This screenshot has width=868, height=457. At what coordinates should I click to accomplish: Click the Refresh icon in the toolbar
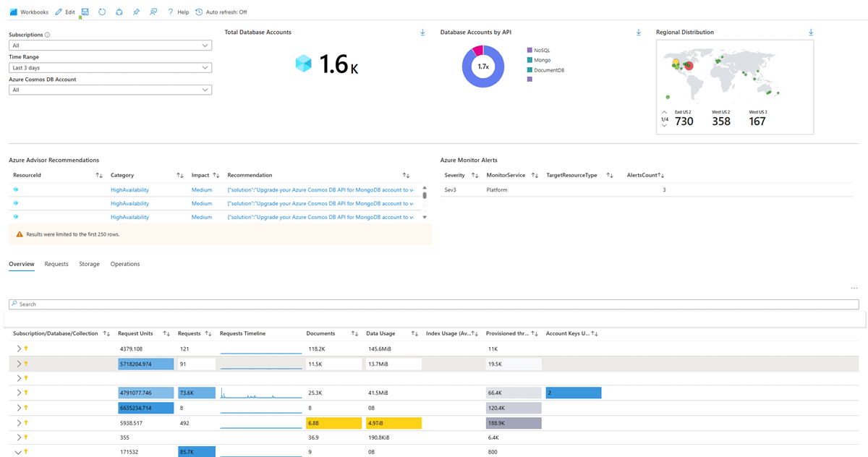(x=101, y=12)
